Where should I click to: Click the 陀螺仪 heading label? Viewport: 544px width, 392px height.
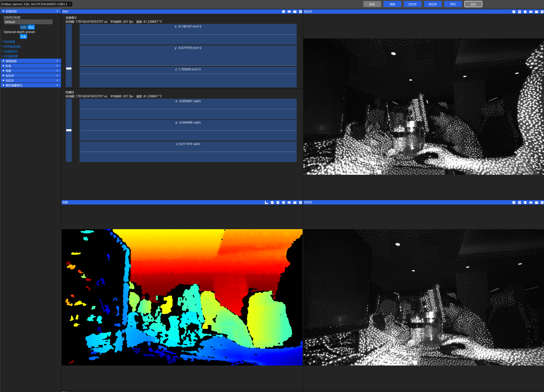point(70,92)
